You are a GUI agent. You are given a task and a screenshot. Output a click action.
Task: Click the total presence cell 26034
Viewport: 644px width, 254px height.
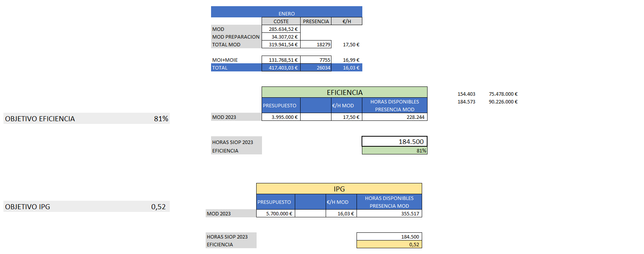click(x=316, y=68)
